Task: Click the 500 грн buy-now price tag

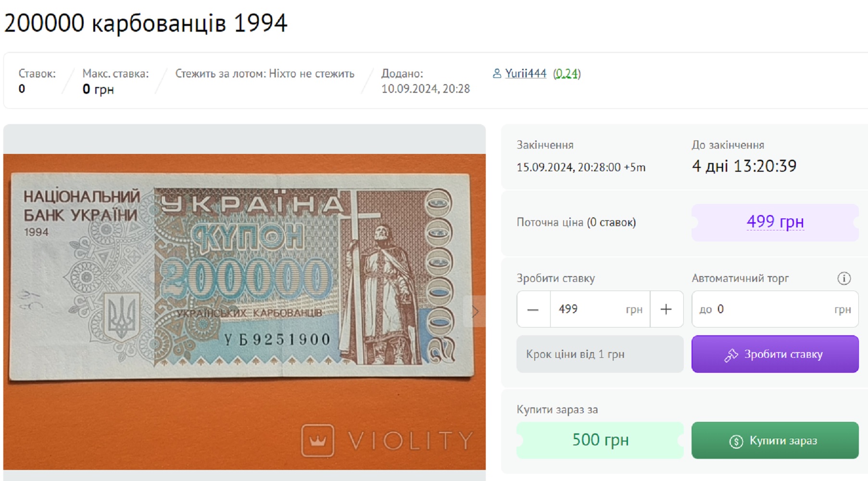Action: coord(600,440)
